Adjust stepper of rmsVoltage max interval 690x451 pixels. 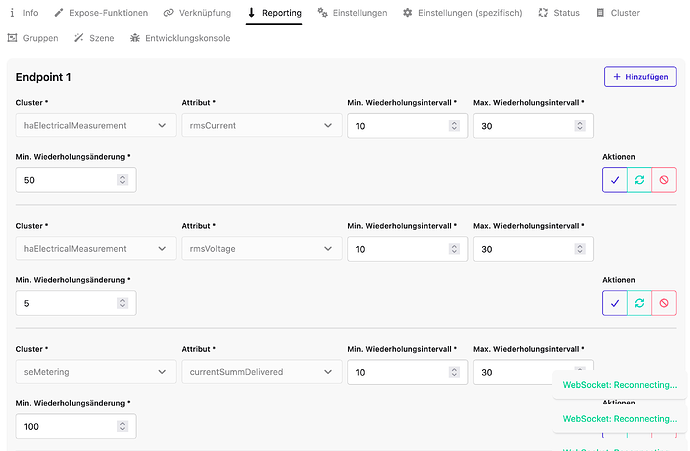point(580,249)
